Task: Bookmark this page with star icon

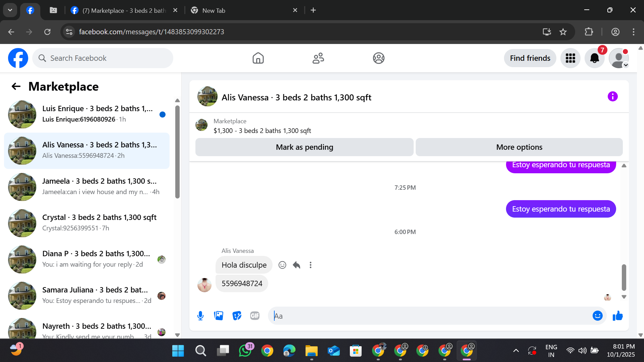Action: pos(563,32)
